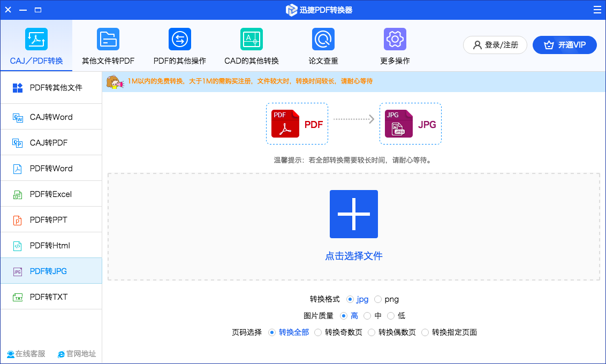Select PDF转PPT in the sidebar

[51, 220]
